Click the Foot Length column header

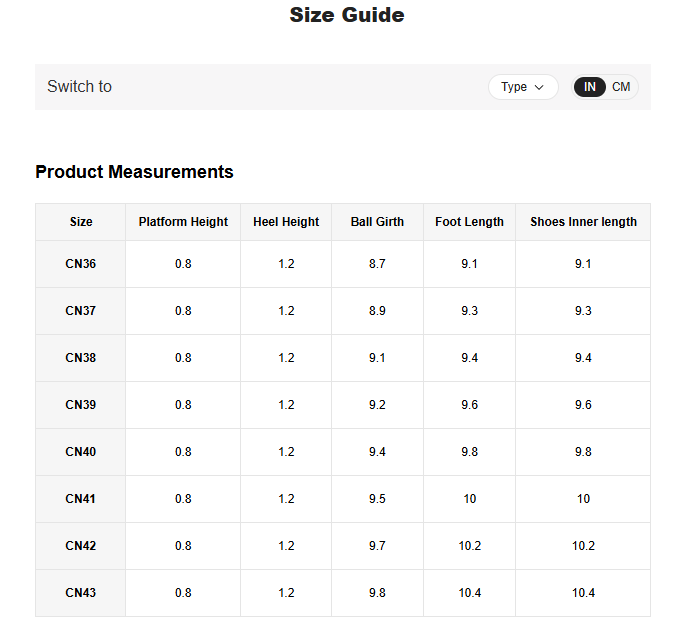pyautogui.click(x=469, y=222)
